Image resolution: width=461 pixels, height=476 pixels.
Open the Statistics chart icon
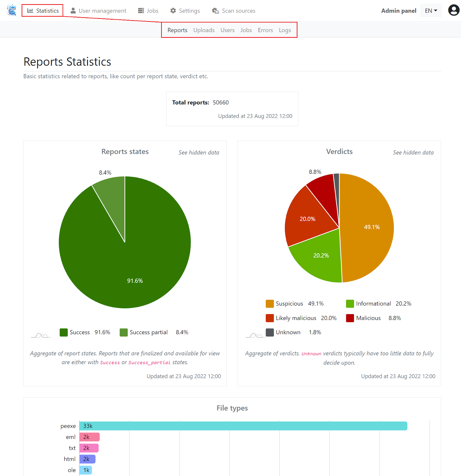tap(30, 11)
